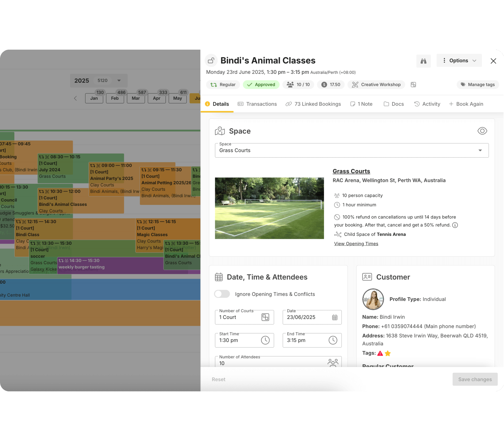Close the booking details panel
This screenshot has height=441, width=504.
[493, 61]
